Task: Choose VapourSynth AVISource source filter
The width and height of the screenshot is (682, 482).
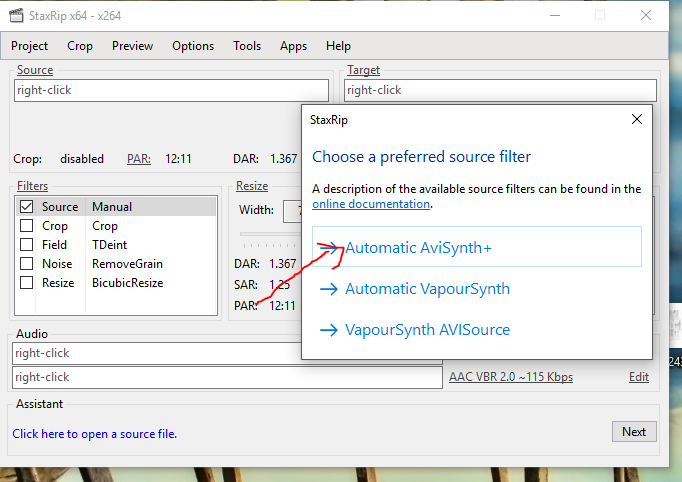Action: click(427, 330)
